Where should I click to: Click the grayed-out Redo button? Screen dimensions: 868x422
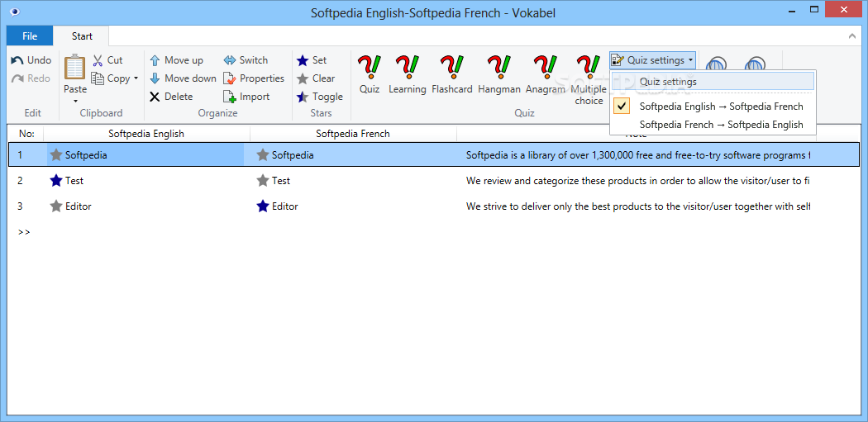pyautogui.click(x=31, y=78)
